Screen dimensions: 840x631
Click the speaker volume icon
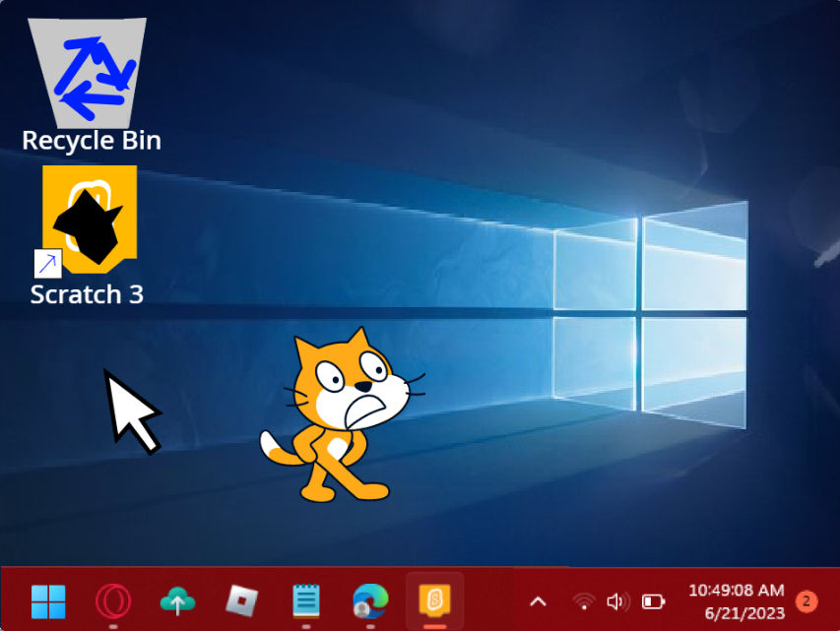pyautogui.click(x=617, y=601)
